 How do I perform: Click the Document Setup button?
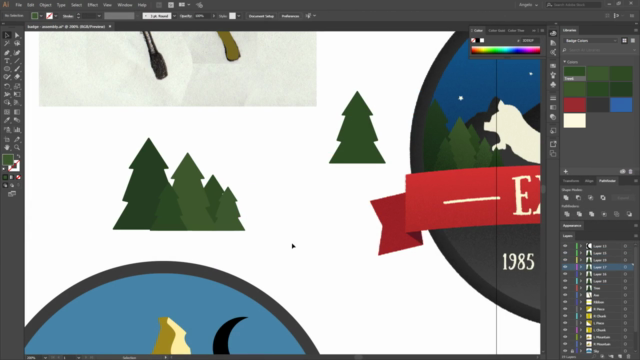point(261,16)
